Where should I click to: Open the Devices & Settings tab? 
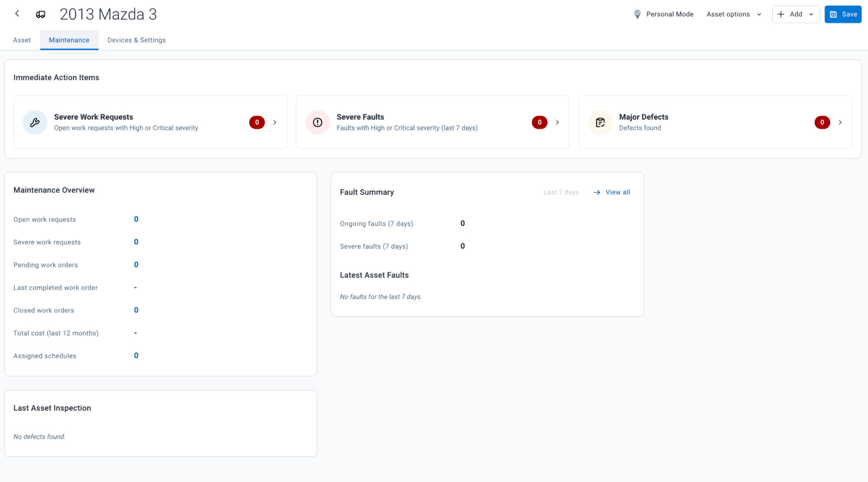coord(136,40)
